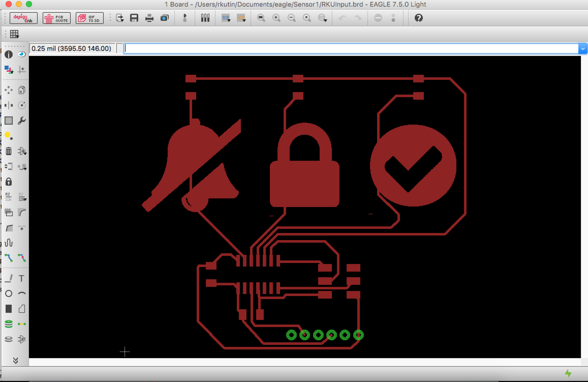This screenshot has width=588, height=382.
Task: Zoom to fit the drawing
Action: (261, 18)
